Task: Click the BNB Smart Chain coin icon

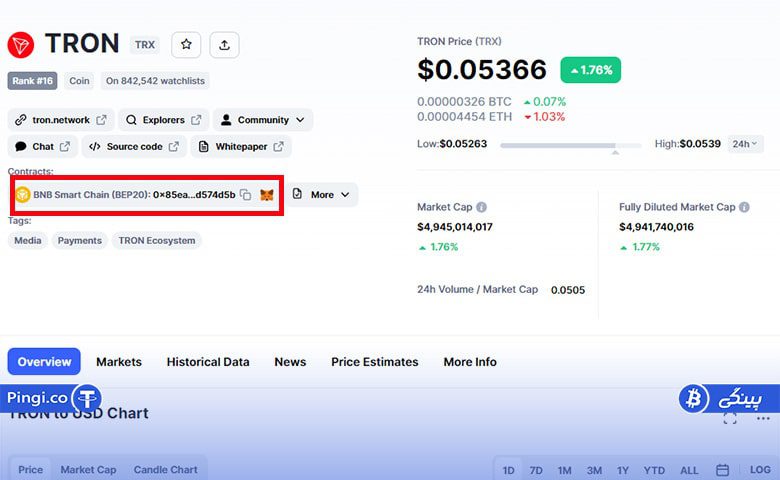Action: [x=22, y=194]
